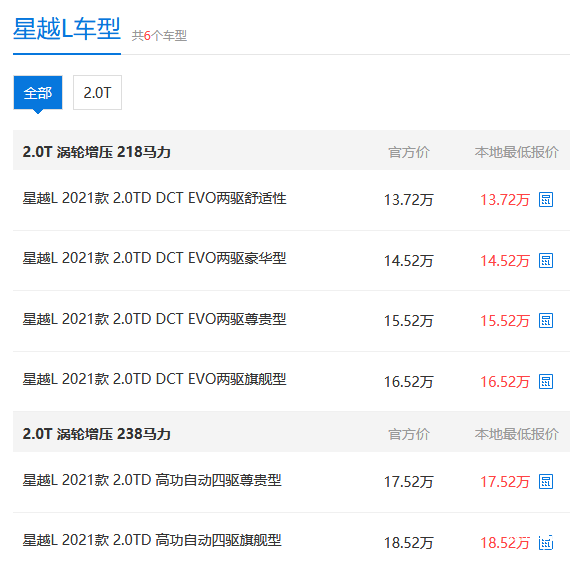The image size is (570, 568).
Task: Open calculator icon for 14.52万 豪华型 row
Action: click(x=546, y=261)
